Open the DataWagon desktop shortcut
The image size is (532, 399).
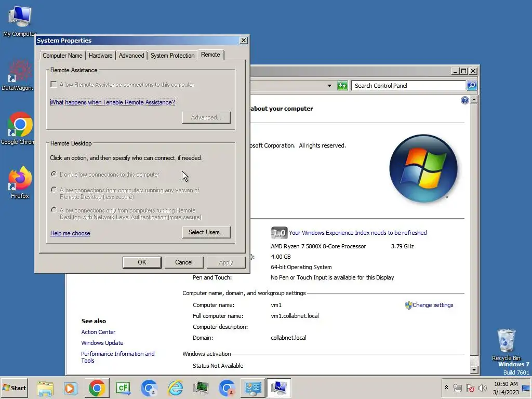pos(18,75)
